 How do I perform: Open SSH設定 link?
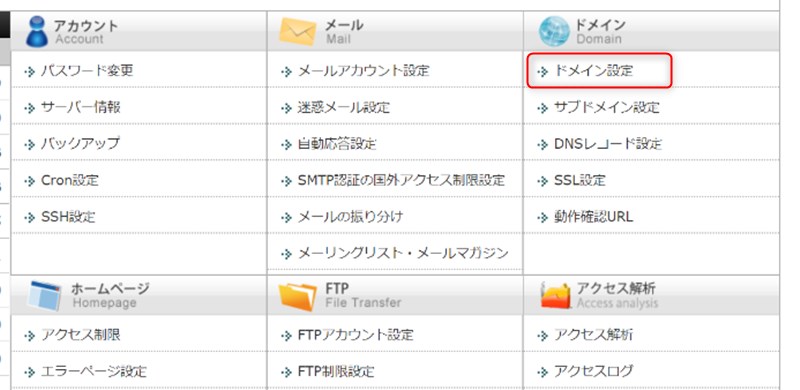pos(68,217)
